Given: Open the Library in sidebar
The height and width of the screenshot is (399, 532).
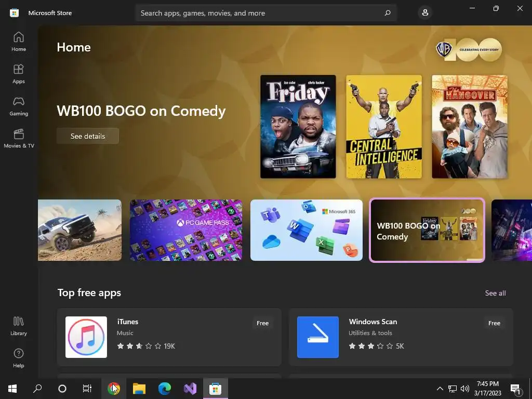Looking at the screenshot, I should point(19,326).
